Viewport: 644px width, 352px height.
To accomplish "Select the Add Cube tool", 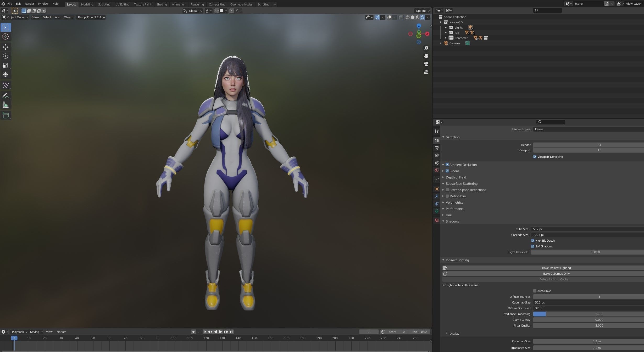I will [5, 116].
